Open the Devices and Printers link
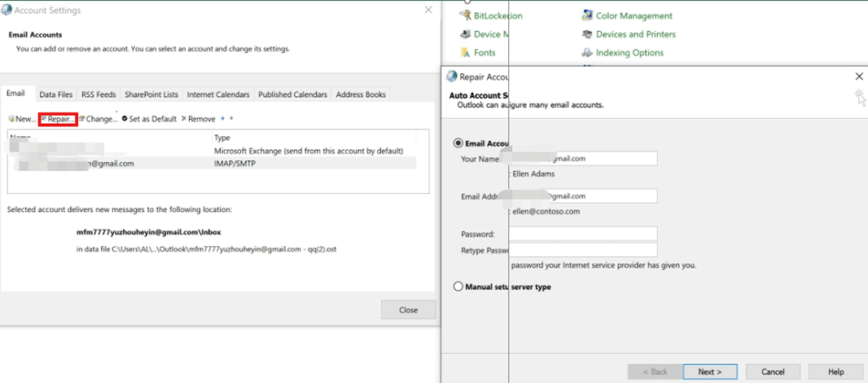The width and height of the screenshot is (868, 383). point(635,34)
